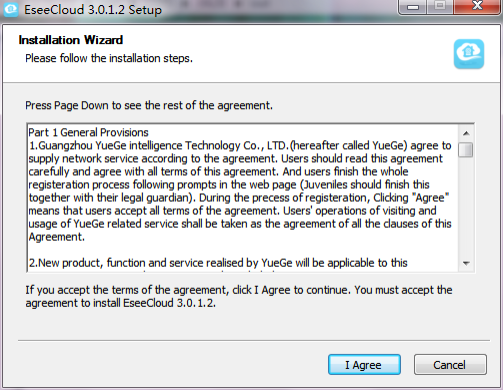Click the greyed-out maximize button
This screenshot has height=390, width=503.
click(x=440, y=7)
